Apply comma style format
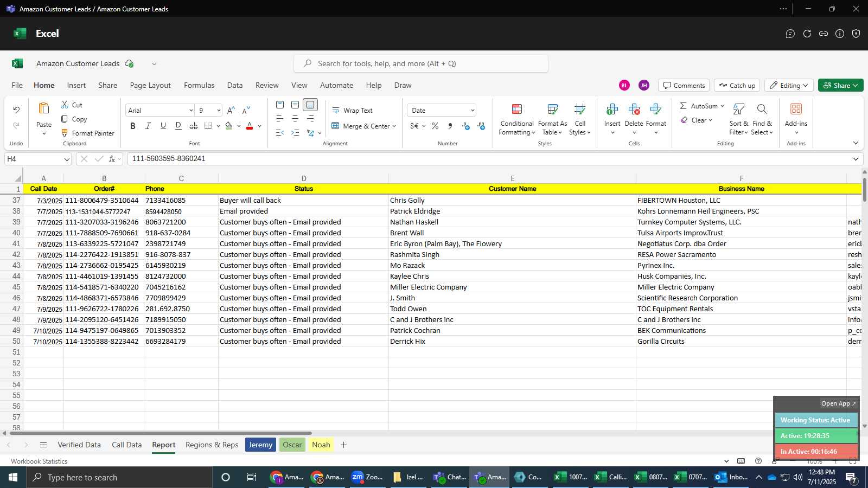 [x=450, y=126]
